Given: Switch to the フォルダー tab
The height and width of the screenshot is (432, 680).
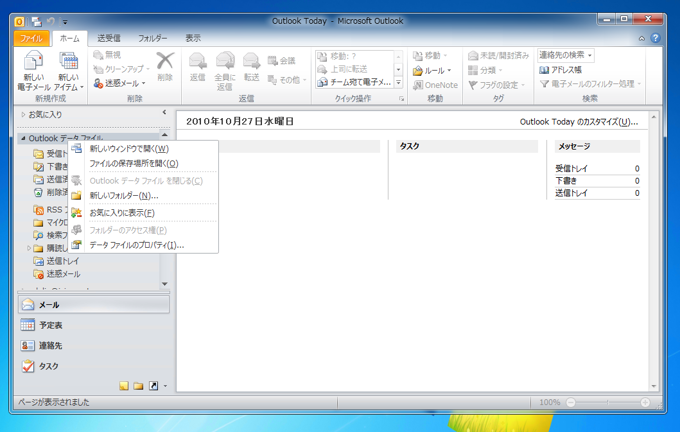Looking at the screenshot, I should click(153, 38).
